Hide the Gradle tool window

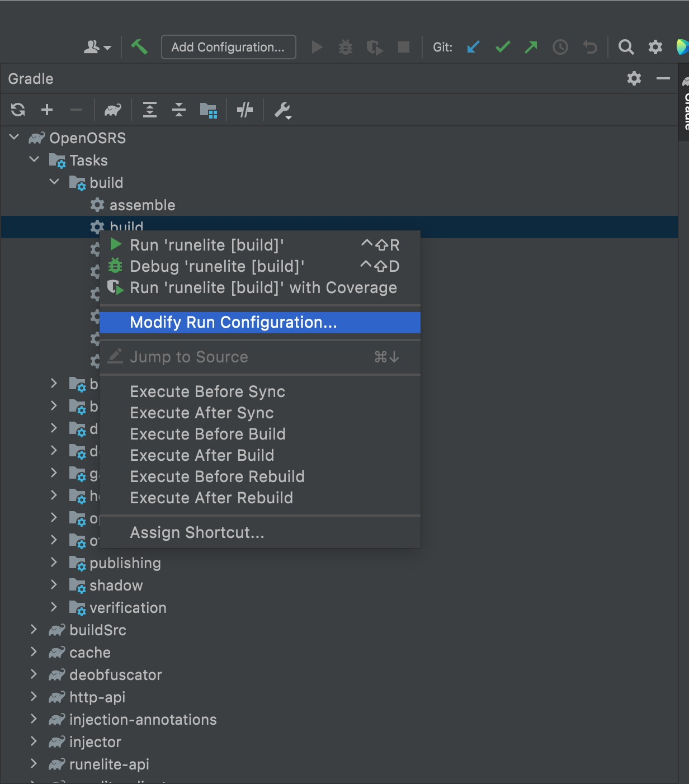pyautogui.click(x=663, y=78)
